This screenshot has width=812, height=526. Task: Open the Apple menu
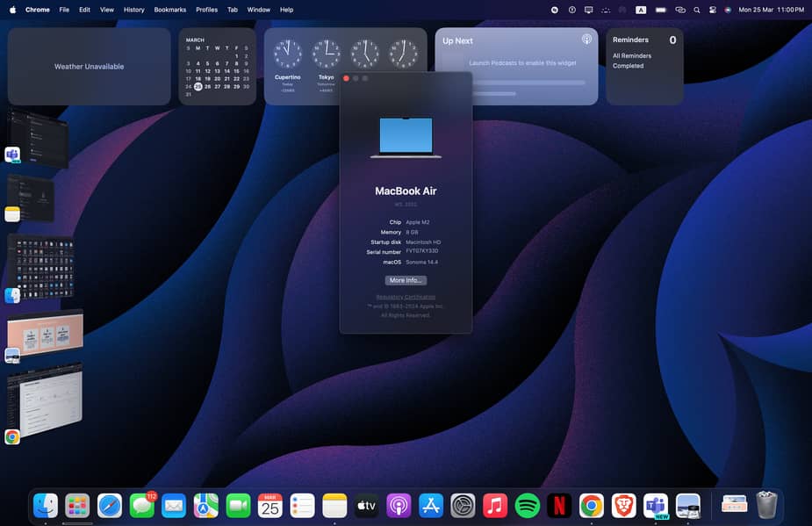[x=12, y=10]
